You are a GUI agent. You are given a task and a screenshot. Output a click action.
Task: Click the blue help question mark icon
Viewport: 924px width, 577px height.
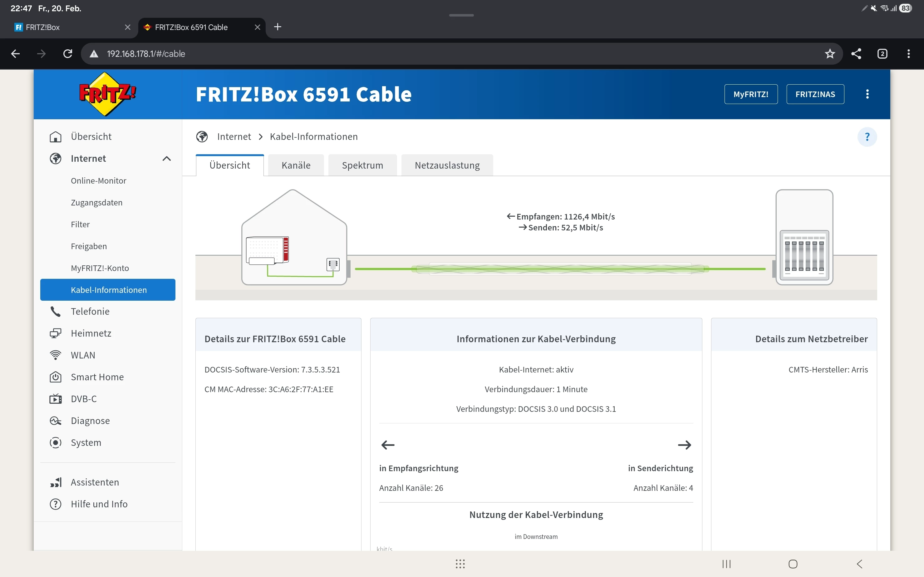point(867,137)
